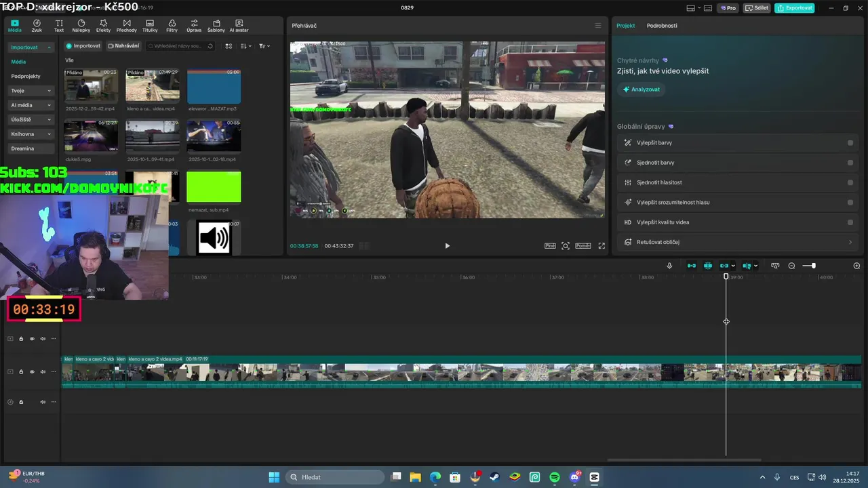Open the linkage options dropdown arrow in timeline toolbar
Image resolution: width=868 pixels, height=488 pixels.
[734, 266]
